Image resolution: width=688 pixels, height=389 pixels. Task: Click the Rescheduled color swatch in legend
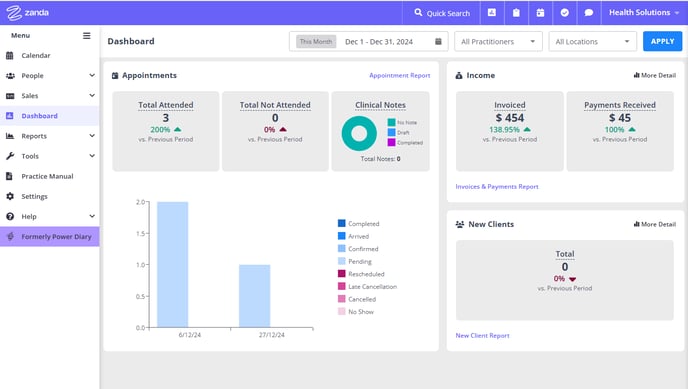342,274
